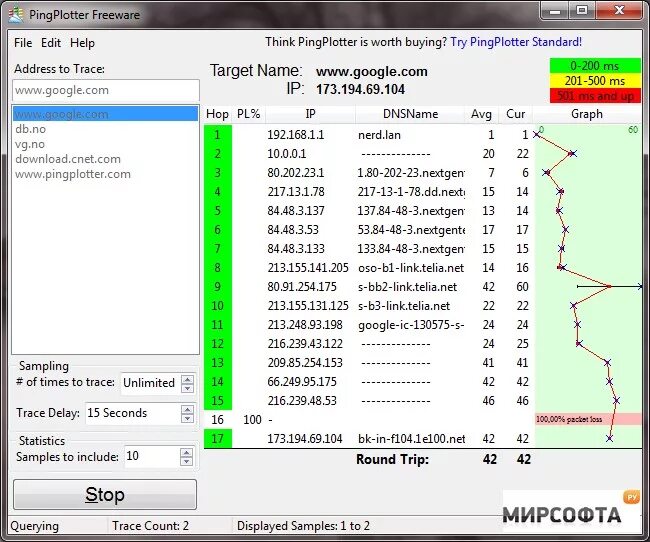Click IP 217.13.1.78 in hop 4
The width and height of the screenshot is (650, 542).
coord(296,192)
